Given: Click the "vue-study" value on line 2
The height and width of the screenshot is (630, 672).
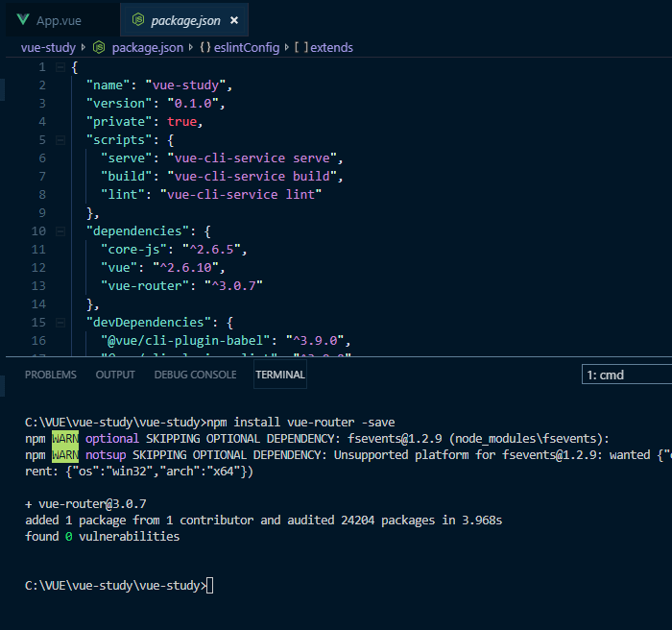Looking at the screenshot, I should (x=185, y=85).
